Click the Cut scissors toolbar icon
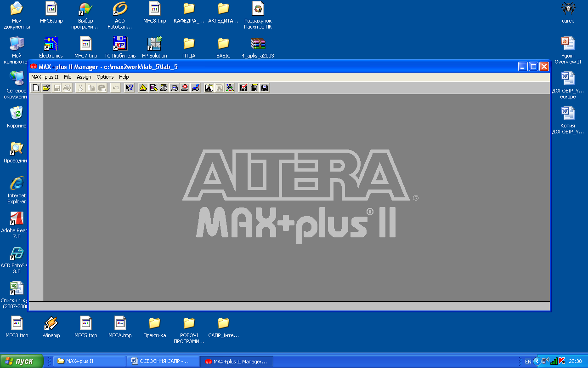 pyautogui.click(x=80, y=87)
